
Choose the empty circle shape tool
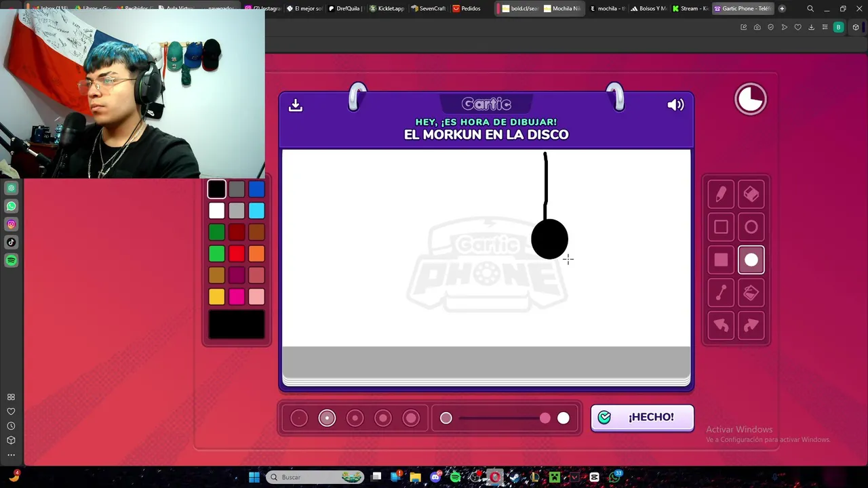point(751,227)
